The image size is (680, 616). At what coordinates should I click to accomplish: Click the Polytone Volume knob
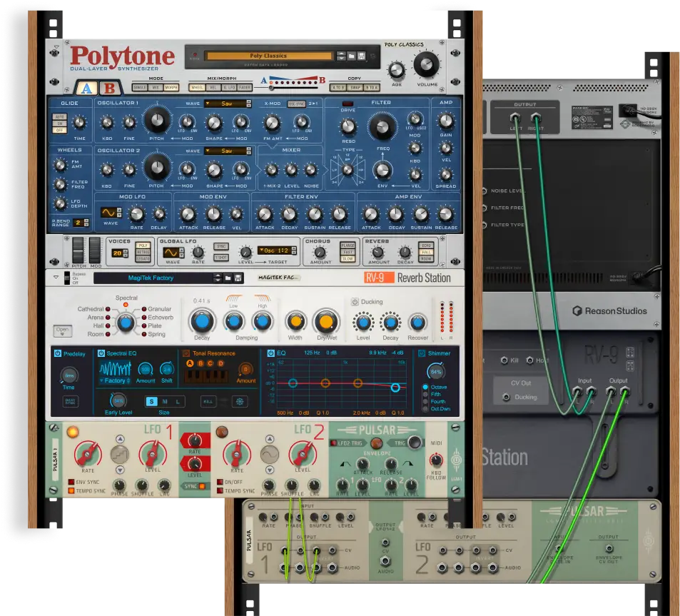point(426,65)
